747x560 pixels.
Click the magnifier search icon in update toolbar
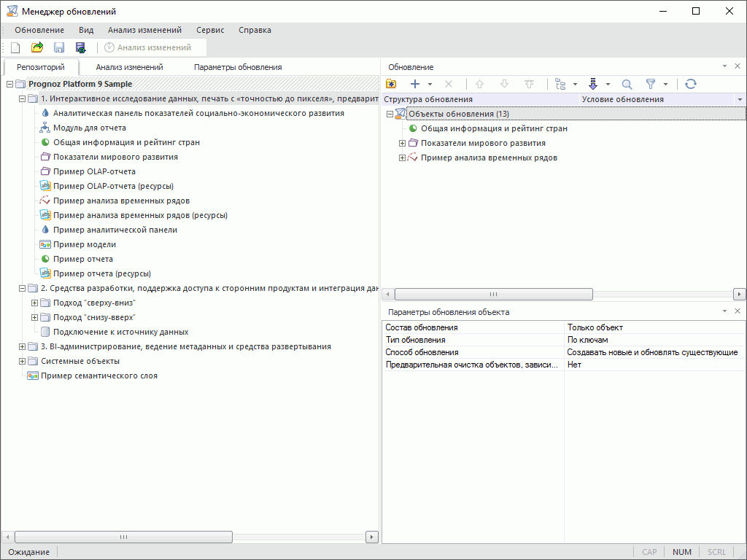point(627,84)
